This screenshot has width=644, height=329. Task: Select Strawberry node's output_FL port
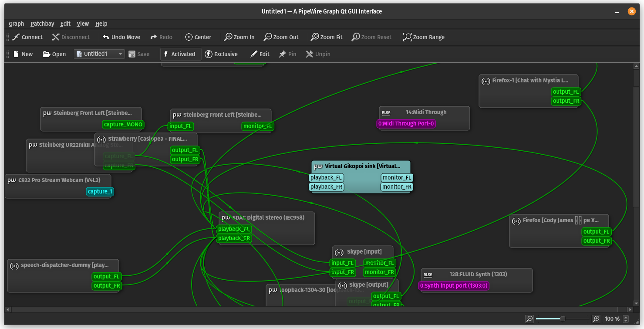click(x=185, y=150)
